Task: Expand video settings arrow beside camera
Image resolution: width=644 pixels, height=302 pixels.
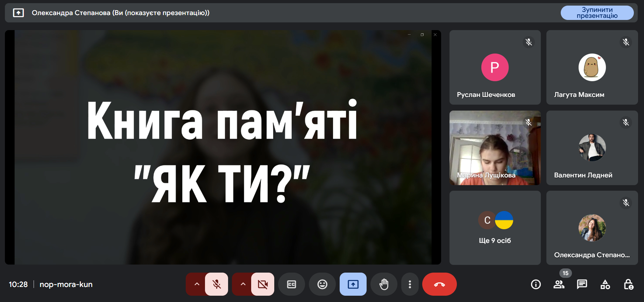Action: (243, 285)
